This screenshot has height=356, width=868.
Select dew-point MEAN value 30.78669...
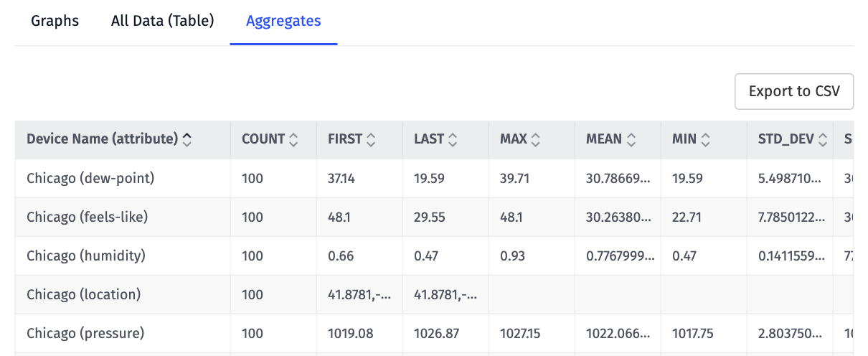(618, 178)
